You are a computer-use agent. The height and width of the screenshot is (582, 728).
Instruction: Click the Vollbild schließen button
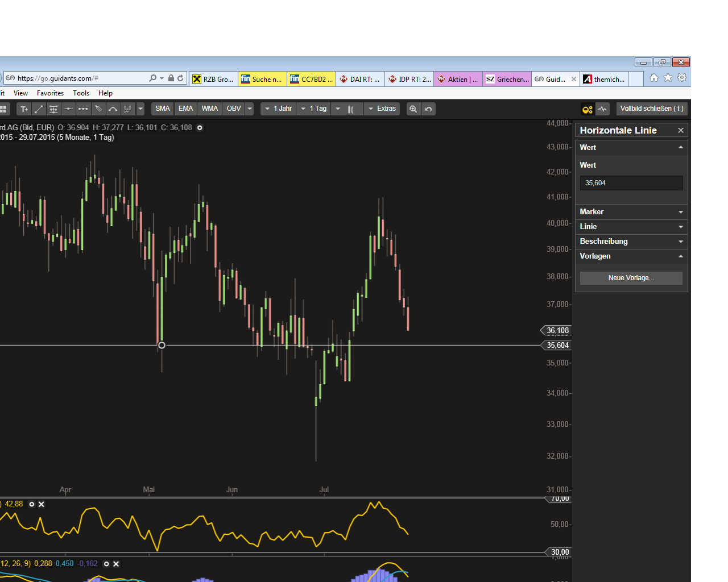tap(652, 109)
